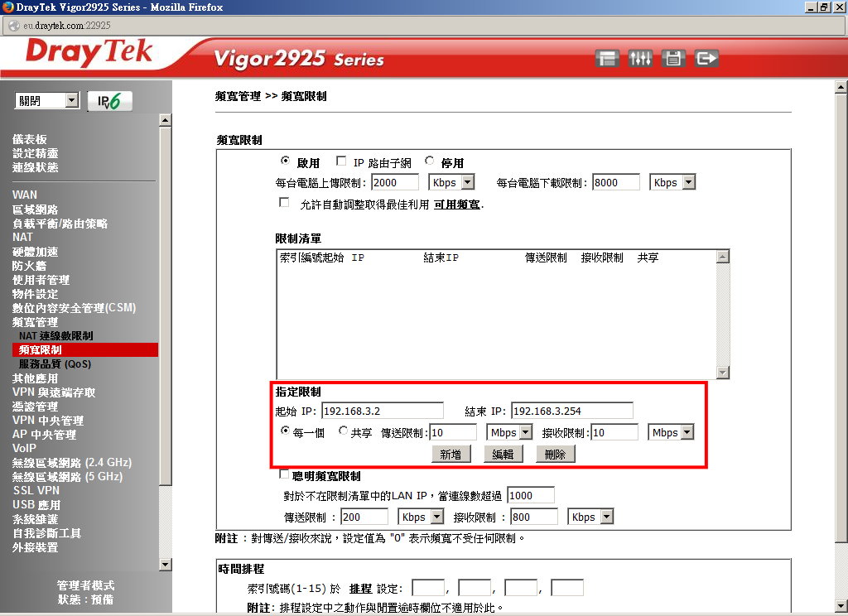This screenshot has width=848, height=616.
Task: Check the IP 路由子網 checkbox
Action: point(341,161)
